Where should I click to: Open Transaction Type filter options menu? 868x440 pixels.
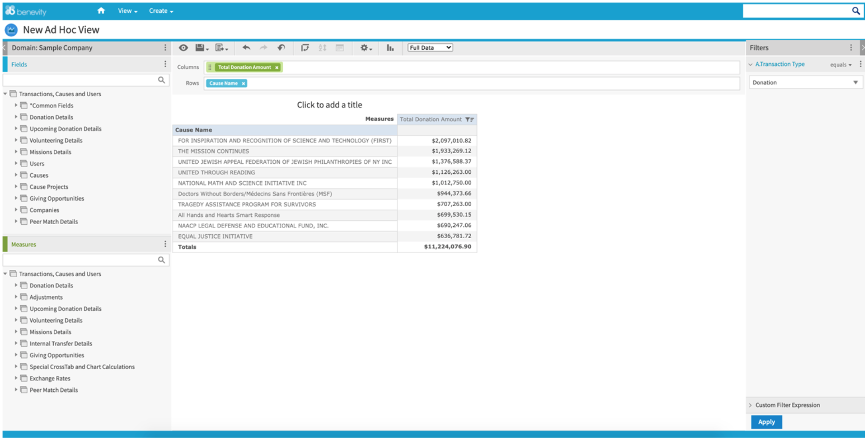coord(860,64)
